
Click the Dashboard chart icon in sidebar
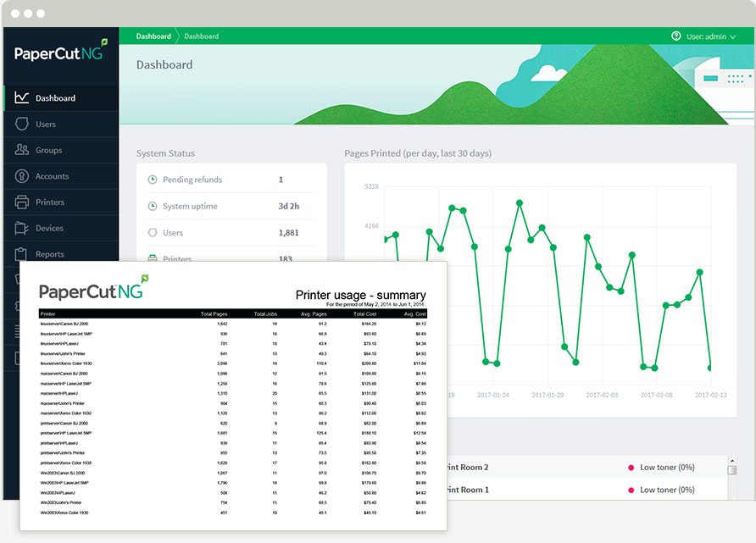[22, 98]
